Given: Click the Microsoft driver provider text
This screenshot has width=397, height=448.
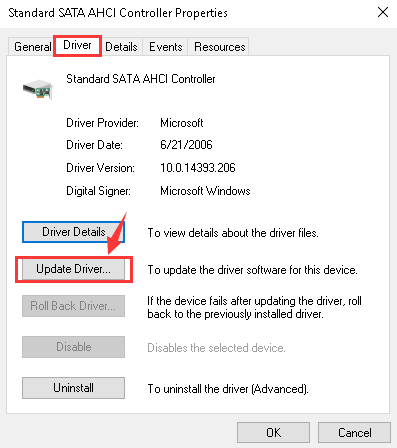Looking at the screenshot, I should coord(182,123).
